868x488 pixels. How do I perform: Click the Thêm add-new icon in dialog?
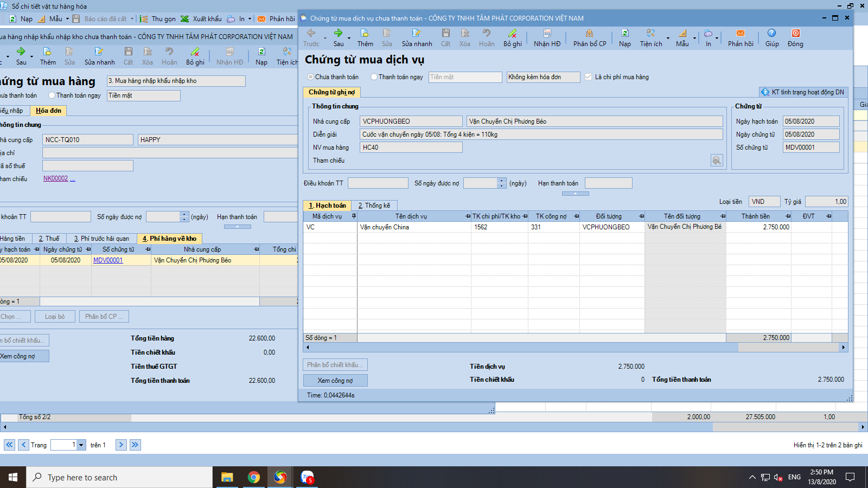click(x=365, y=34)
